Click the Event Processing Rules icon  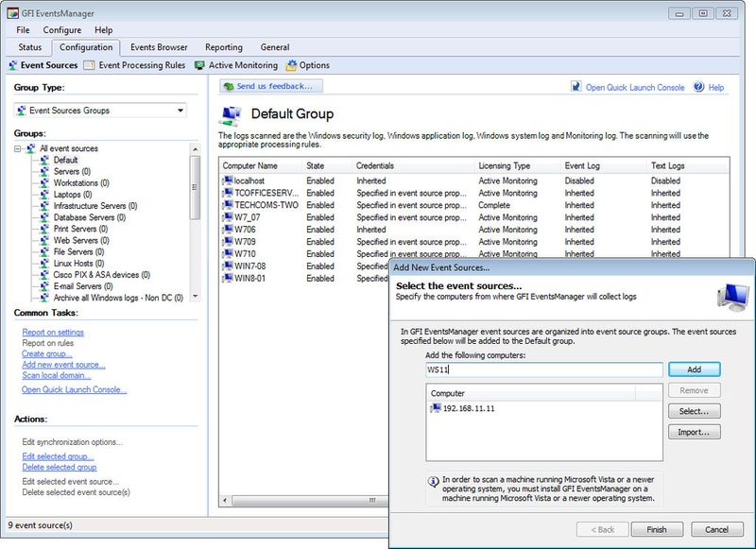[89, 65]
